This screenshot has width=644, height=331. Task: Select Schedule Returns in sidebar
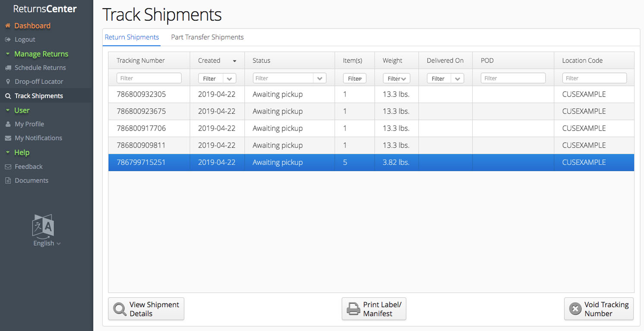40,68
